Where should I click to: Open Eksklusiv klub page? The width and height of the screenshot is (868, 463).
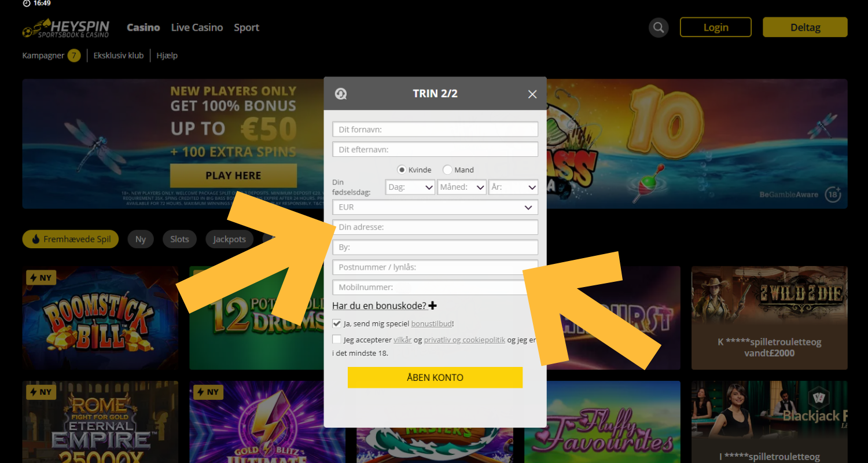click(119, 56)
